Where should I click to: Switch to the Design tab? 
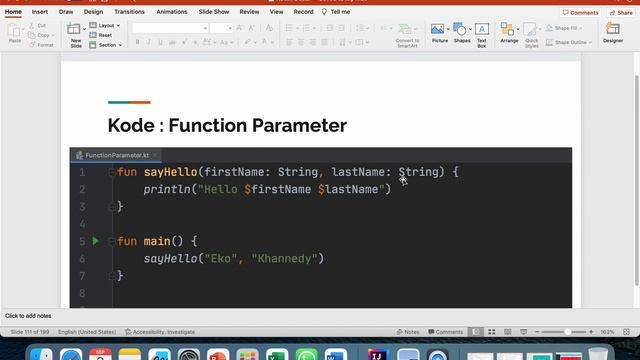click(93, 12)
